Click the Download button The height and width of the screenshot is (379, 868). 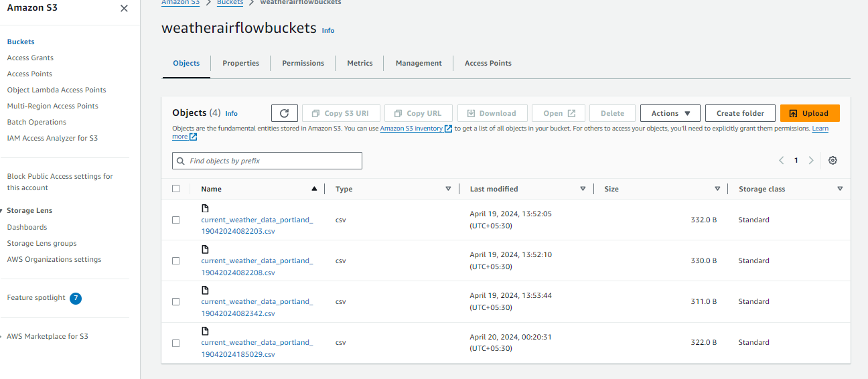492,113
